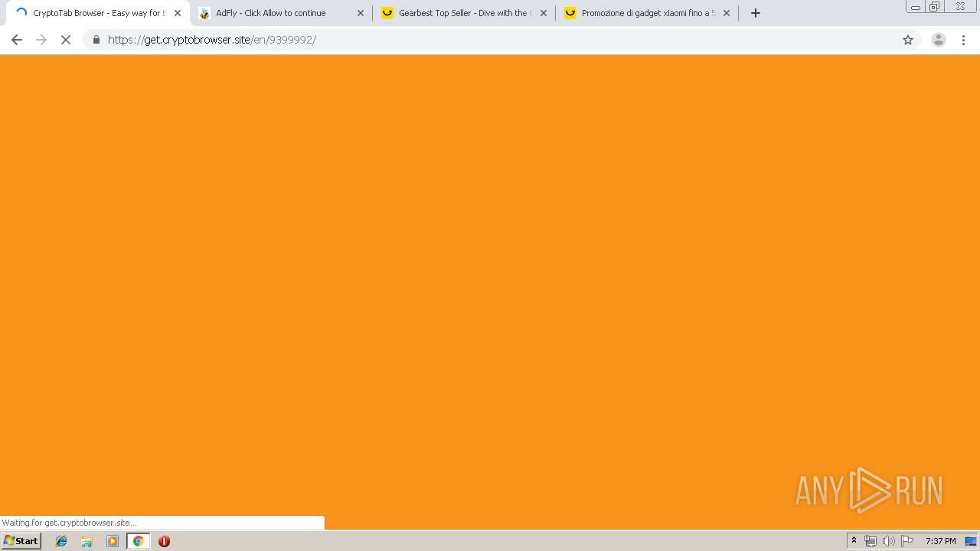Click the clock showing 7:37 PM
Screen dimensions: 980x551
(940, 541)
